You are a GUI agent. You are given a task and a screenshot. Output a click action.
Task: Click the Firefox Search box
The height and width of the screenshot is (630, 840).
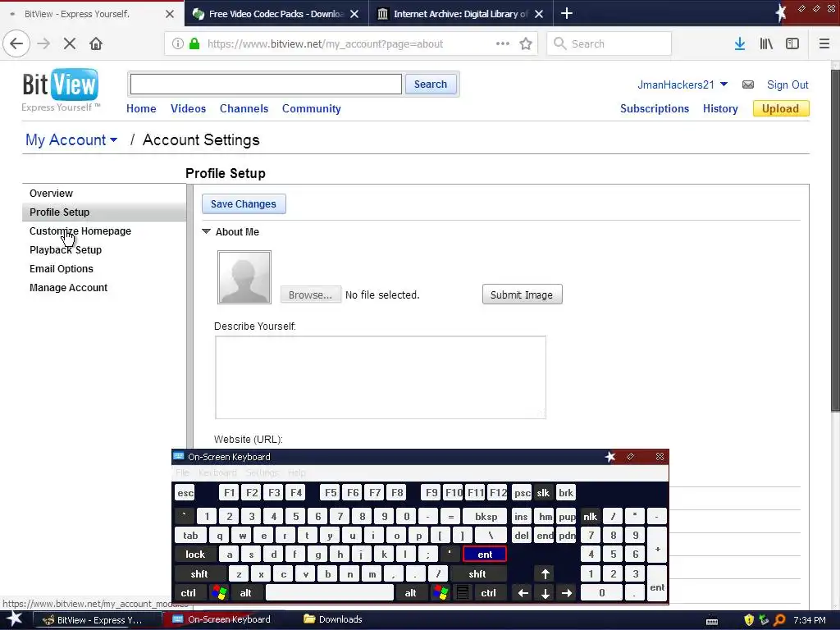click(609, 43)
